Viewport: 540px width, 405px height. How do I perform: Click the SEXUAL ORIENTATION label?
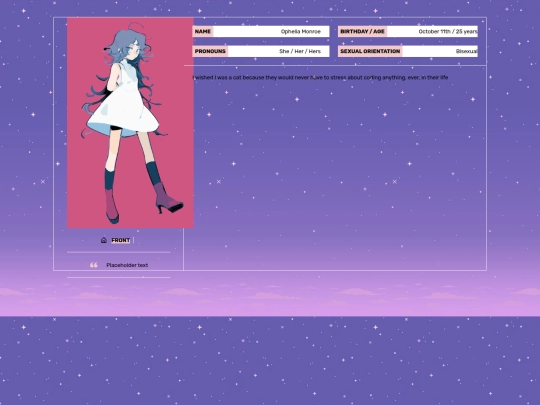point(370,51)
